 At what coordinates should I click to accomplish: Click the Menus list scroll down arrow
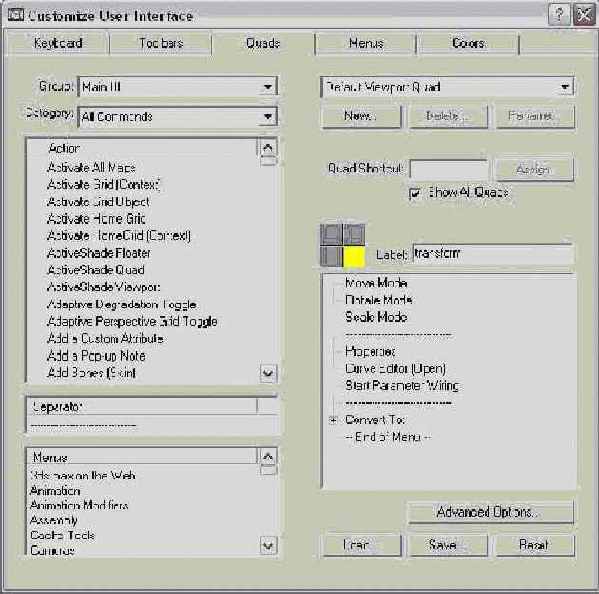pyautogui.click(x=268, y=545)
